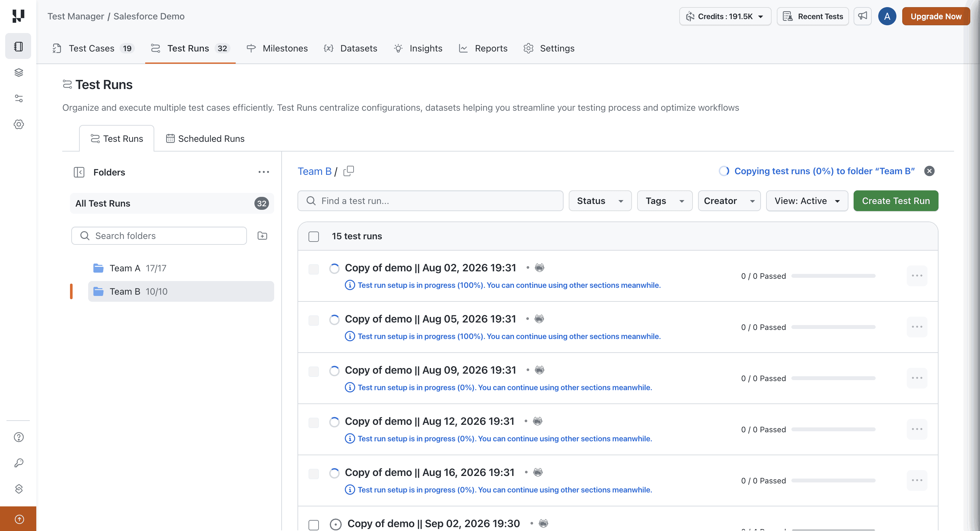
Task: Click the info icon under Aug 05 run
Action: [350, 336]
